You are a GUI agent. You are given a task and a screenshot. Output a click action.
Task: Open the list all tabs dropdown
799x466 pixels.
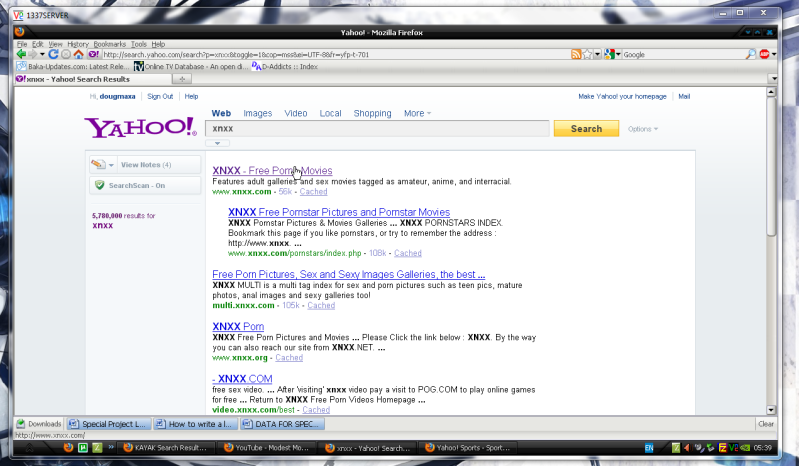pyautogui.click(x=773, y=78)
